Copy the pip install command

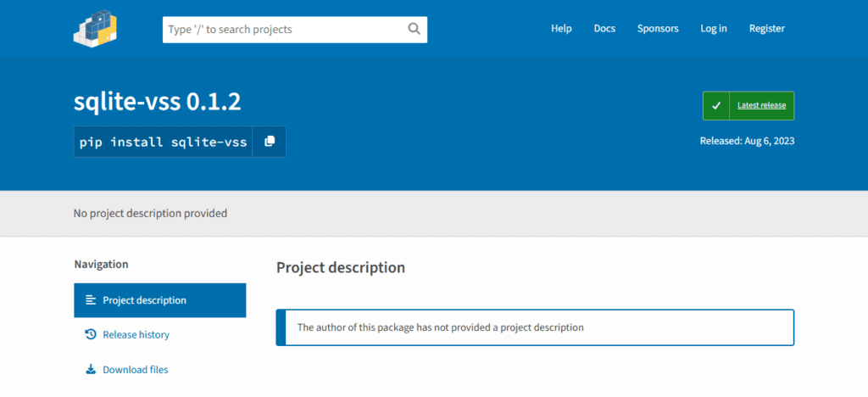pos(270,142)
